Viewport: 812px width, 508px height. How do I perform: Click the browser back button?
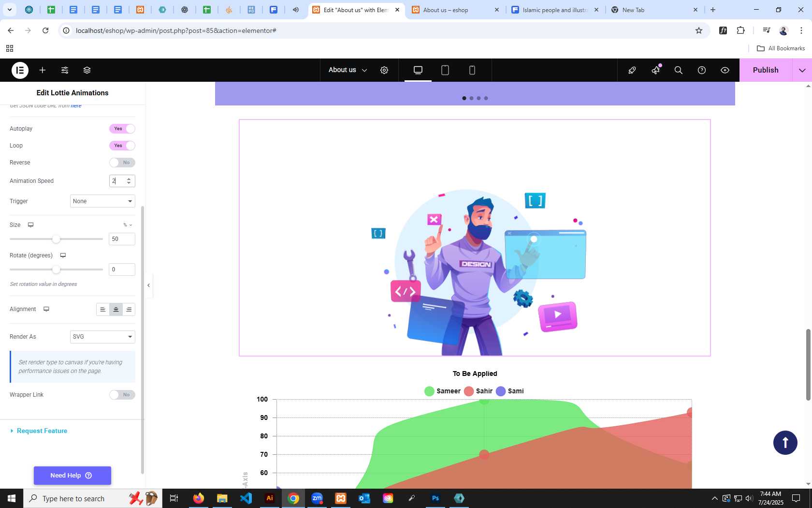(x=11, y=30)
